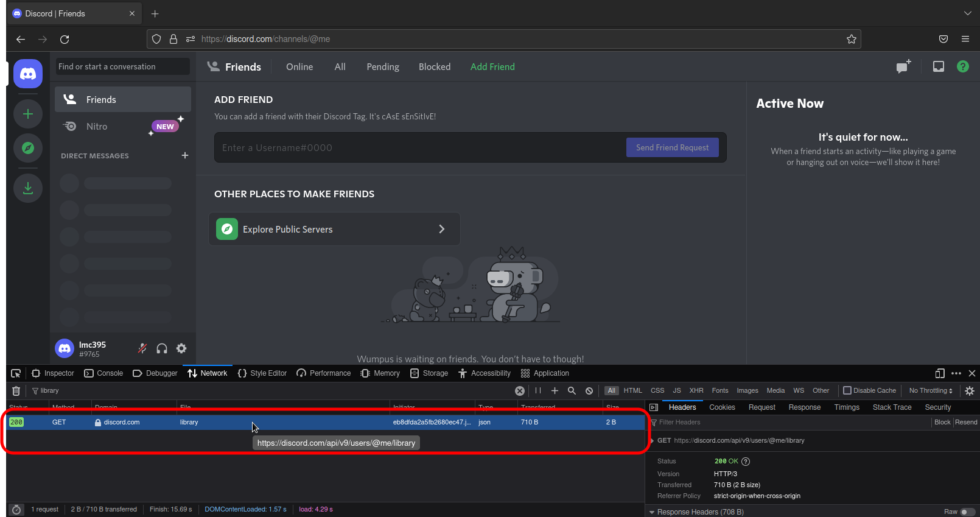Click Block request button
Viewport: 980px width, 517px height.
pyautogui.click(x=942, y=423)
